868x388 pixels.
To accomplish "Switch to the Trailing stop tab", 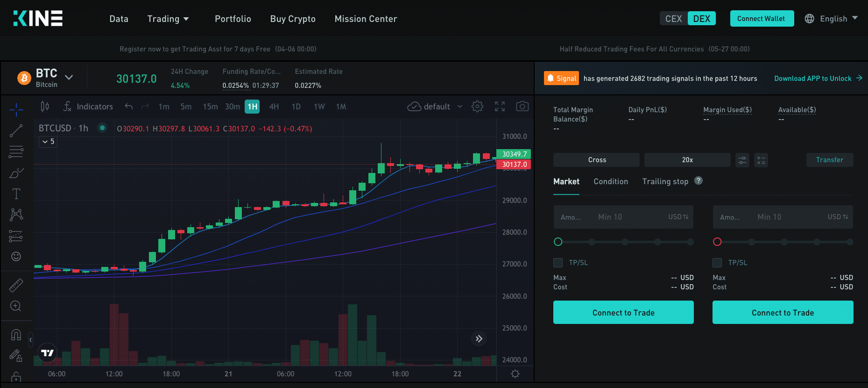I will point(665,181).
